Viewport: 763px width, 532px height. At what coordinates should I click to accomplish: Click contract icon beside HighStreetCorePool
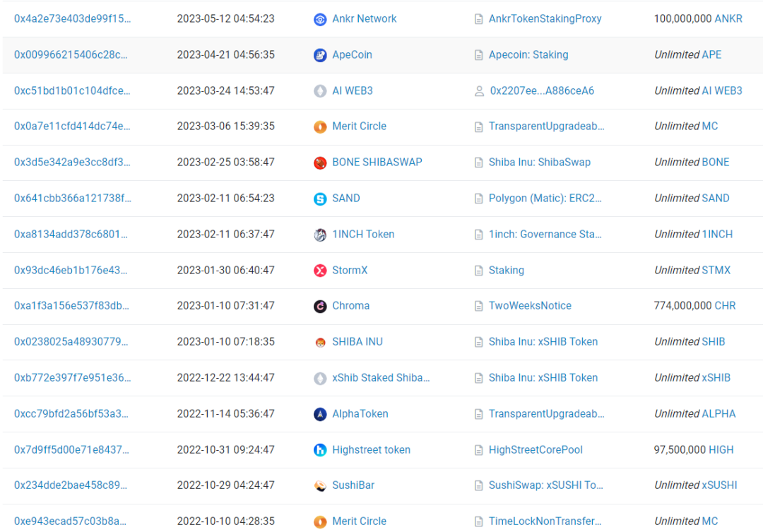[478, 450]
